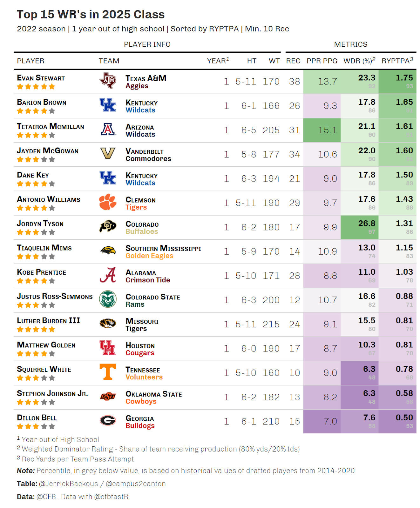The image size is (420, 508).
Task: Select the Vanderbilt Commodores logo
Action: (x=108, y=154)
